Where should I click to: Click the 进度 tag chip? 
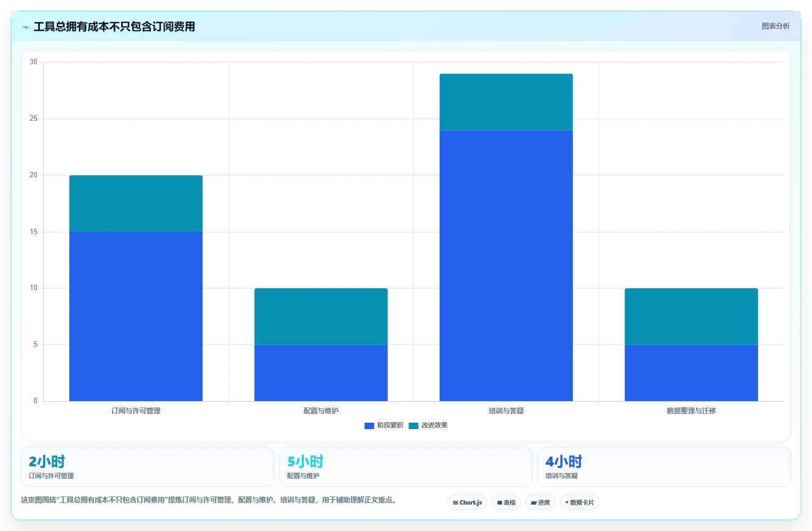click(x=540, y=502)
